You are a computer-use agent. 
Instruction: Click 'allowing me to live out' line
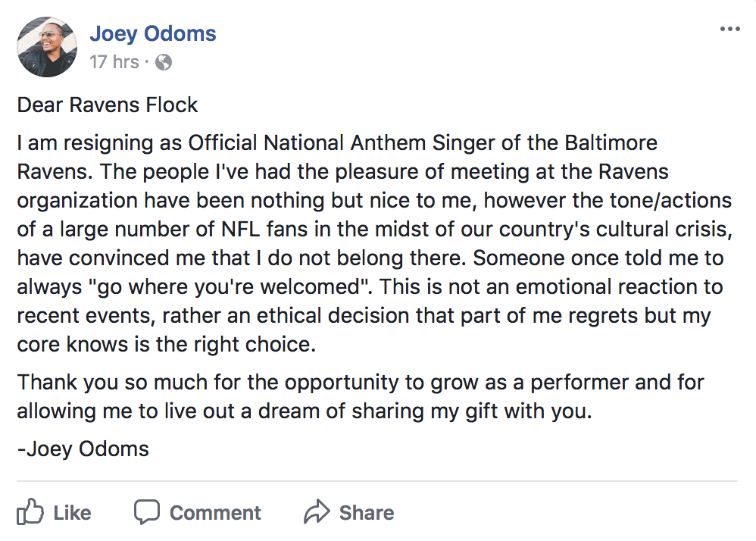[305, 411]
